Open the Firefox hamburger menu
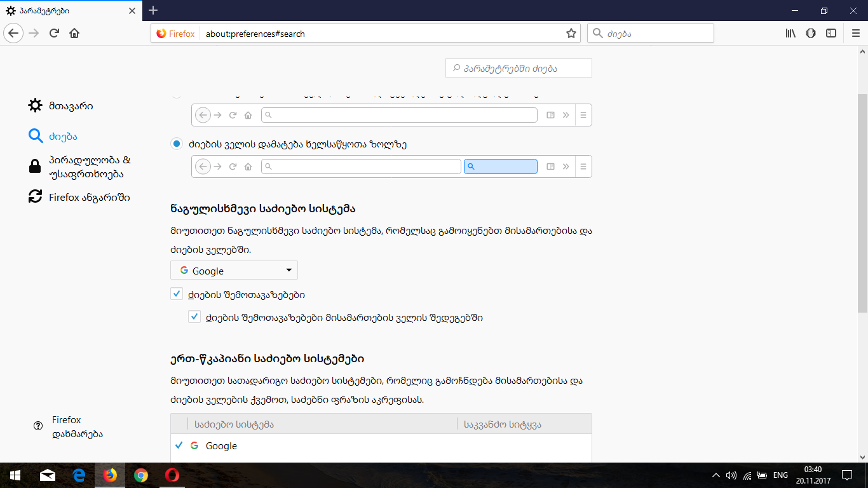Screen dimensions: 868x488 tap(855, 34)
